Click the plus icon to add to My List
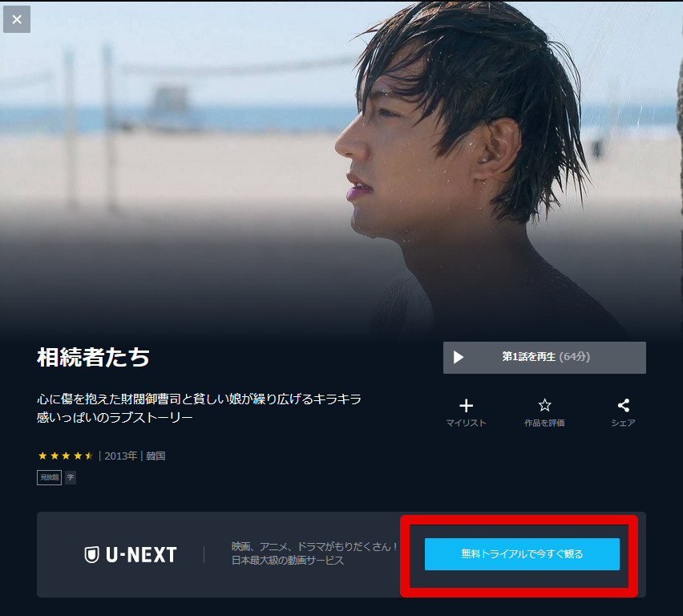The height and width of the screenshot is (616, 683). click(466, 405)
